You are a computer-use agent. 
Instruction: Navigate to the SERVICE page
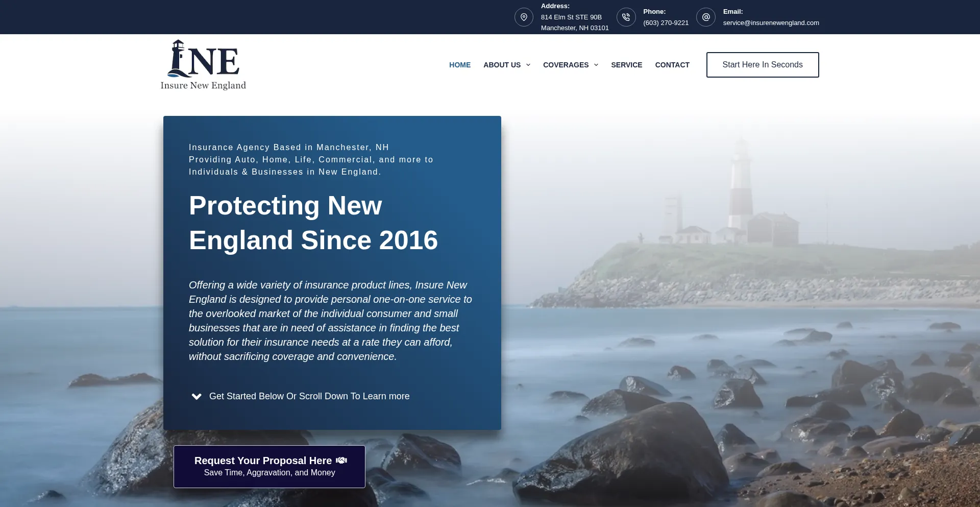click(627, 65)
